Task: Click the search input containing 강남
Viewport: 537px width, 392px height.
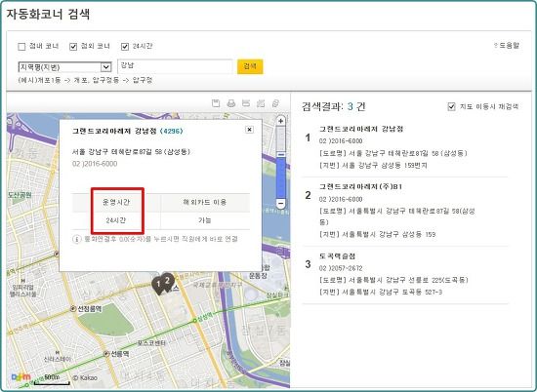Action: [175, 66]
